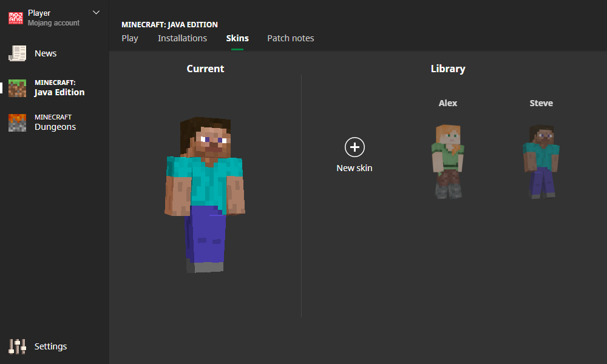Image resolution: width=607 pixels, height=364 pixels.
Task: Click the Settings label in sidebar
Action: (x=50, y=346)
